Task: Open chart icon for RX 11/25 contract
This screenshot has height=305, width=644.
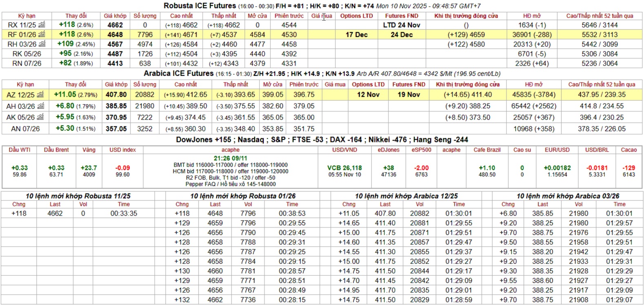Action: pos(42,25)
